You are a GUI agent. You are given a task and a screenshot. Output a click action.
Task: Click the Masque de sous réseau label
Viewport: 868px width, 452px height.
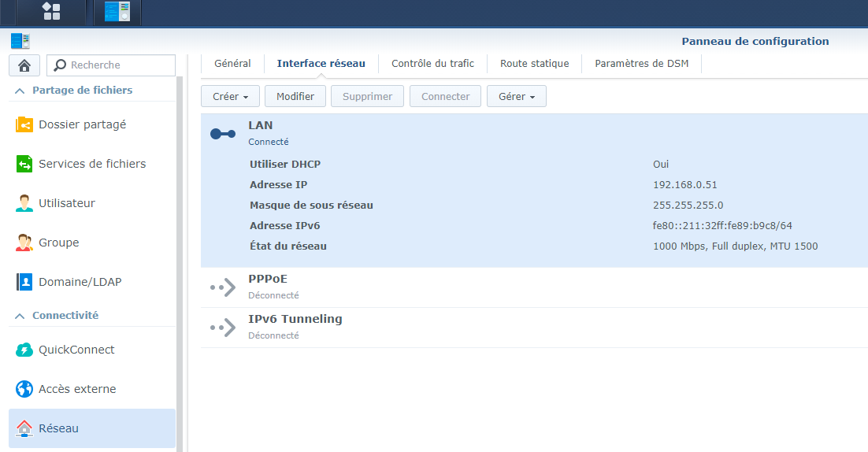point(311,206)
